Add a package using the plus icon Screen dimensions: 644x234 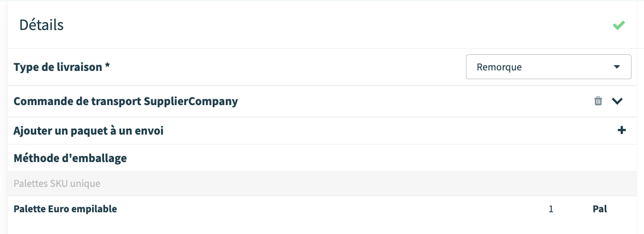pos(622,130)
